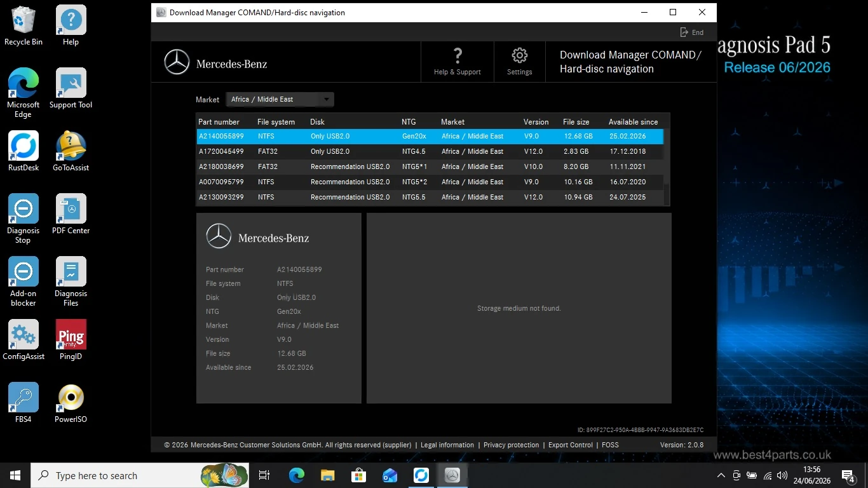Expand the Market dropdown Africa / Middle East

[x=280, y=99]
